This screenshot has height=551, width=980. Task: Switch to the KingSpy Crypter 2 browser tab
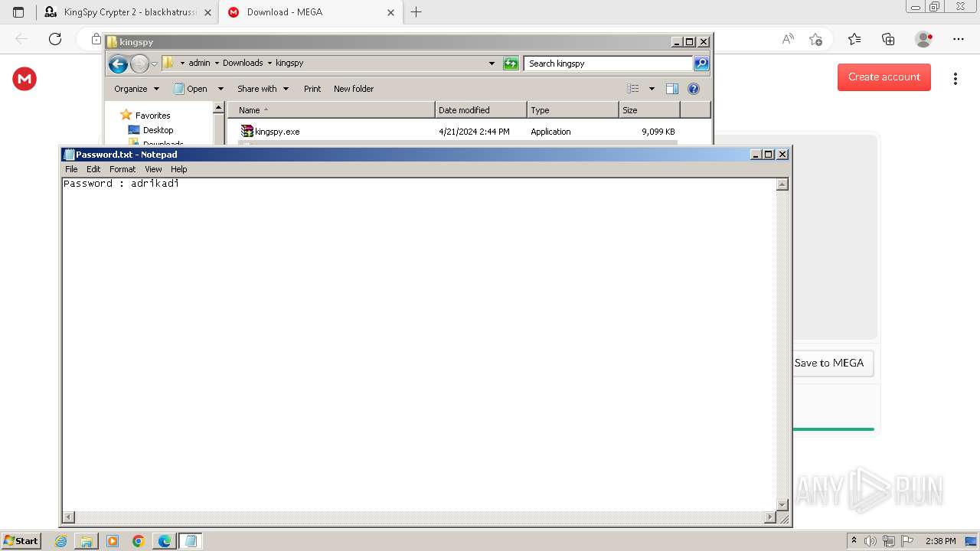(x=129, y=12)
